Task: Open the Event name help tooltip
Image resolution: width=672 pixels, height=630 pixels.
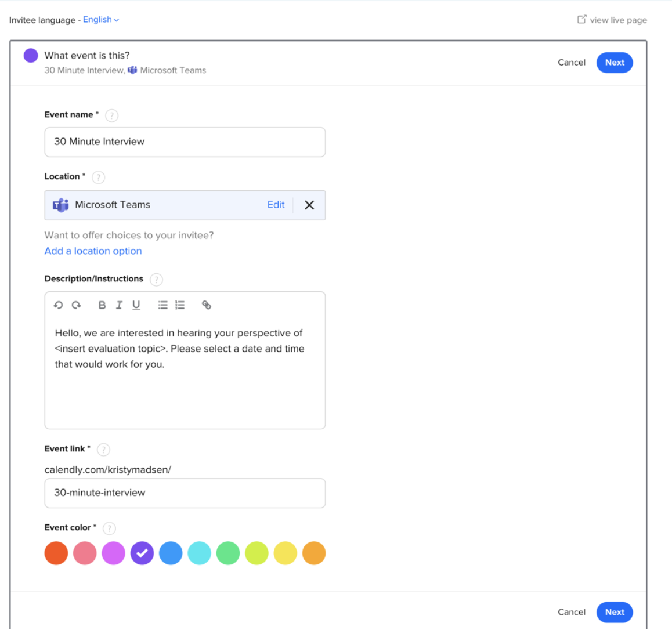Action: pyautogui.click(x=111, y=115)
